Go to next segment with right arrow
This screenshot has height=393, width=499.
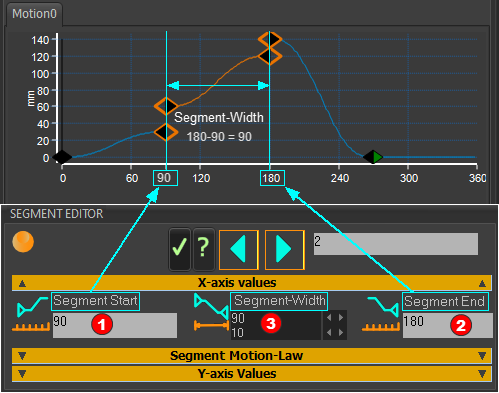click(x=285, y=250)
